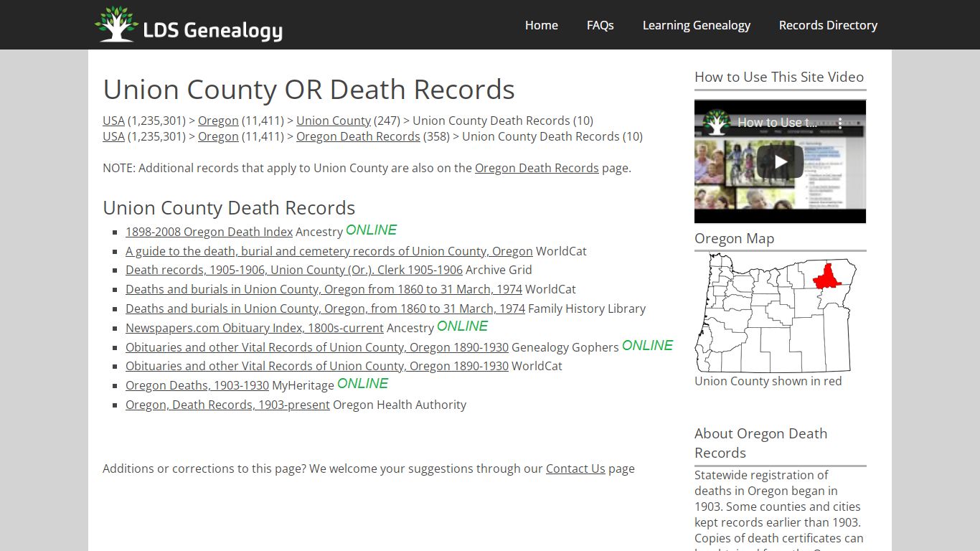Click ONLINE label beside Genealogy Gophers
This screenshot has width=980, height=551.
pyautogui.click(x=647, y=346)
